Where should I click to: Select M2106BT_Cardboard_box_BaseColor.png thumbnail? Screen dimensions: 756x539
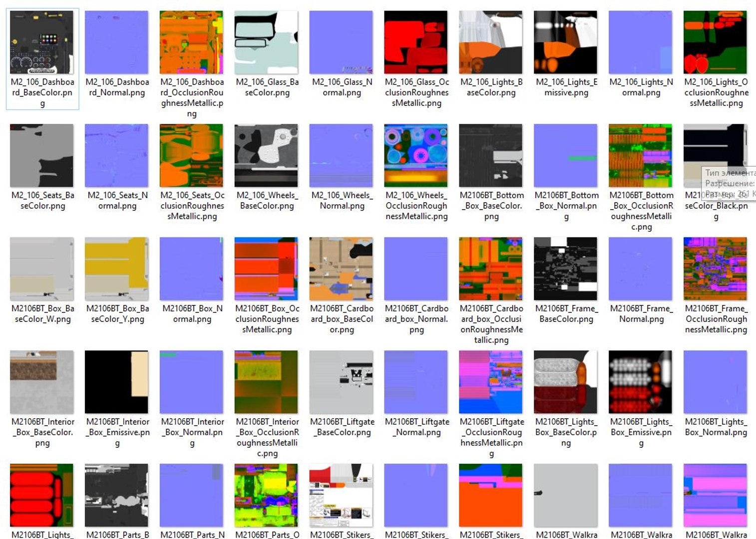(x=342, y=269)
